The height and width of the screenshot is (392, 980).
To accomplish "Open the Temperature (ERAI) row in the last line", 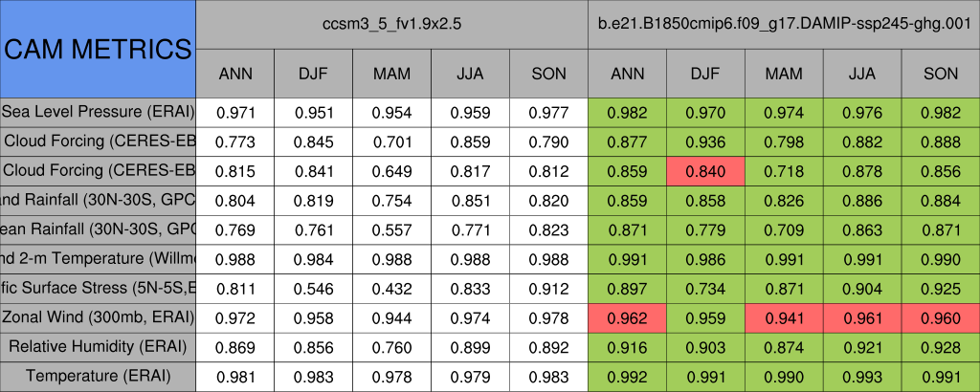I will click(98, 376).
